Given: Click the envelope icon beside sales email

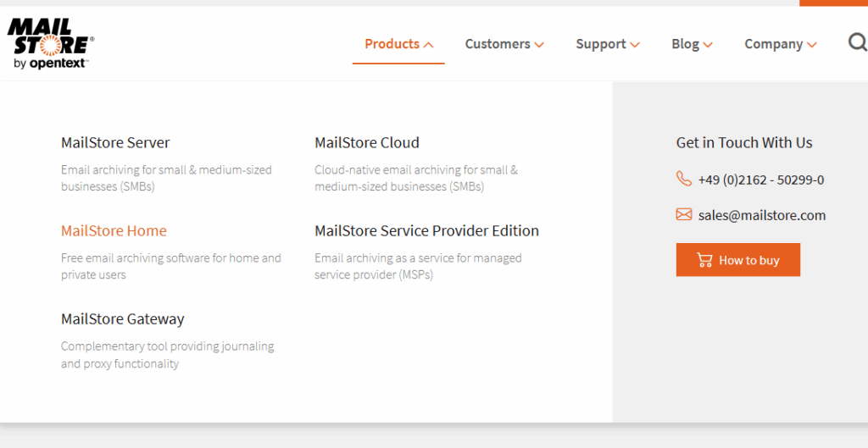Looking at the screenshot, I should coord(684,214).
